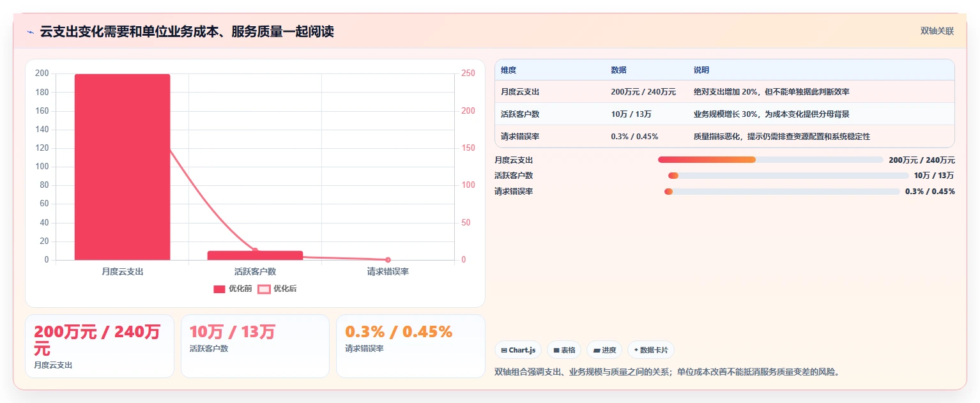Click the big red 200万元 / 240万元 card value
Screen dimensions: 980x403
[97, 340]
